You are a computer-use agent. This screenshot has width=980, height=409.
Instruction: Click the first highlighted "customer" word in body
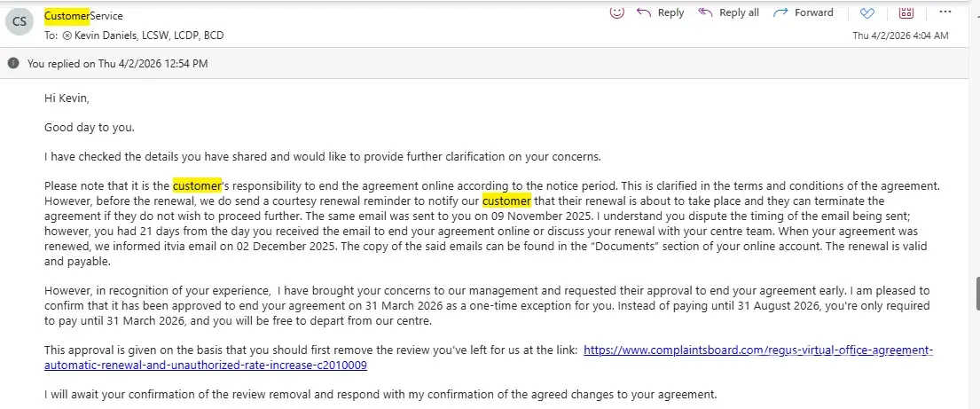196,186
